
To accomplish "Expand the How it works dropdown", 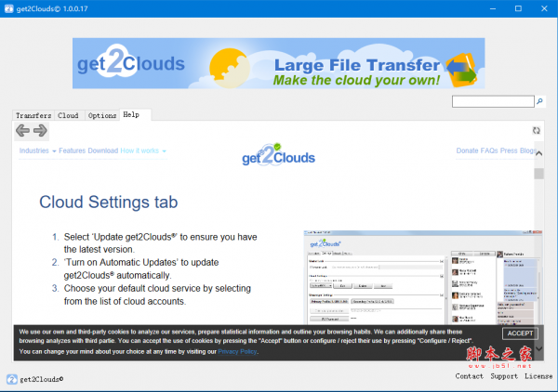I will click(143, 150).
